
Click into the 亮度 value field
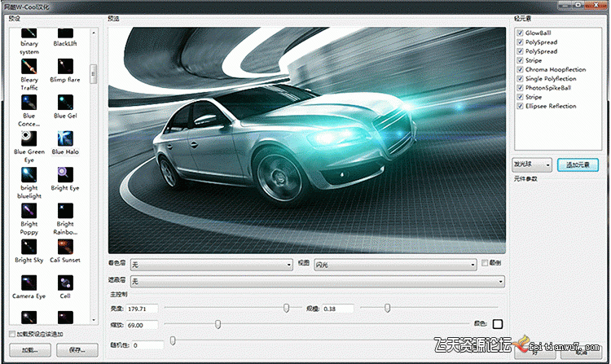pyautogui.click(x=140, y=309)
